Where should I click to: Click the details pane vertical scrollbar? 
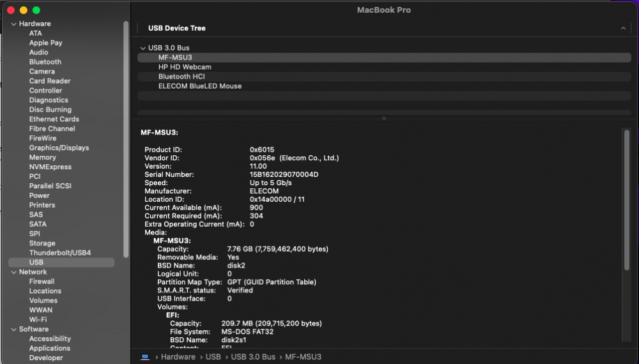point(627,199)
